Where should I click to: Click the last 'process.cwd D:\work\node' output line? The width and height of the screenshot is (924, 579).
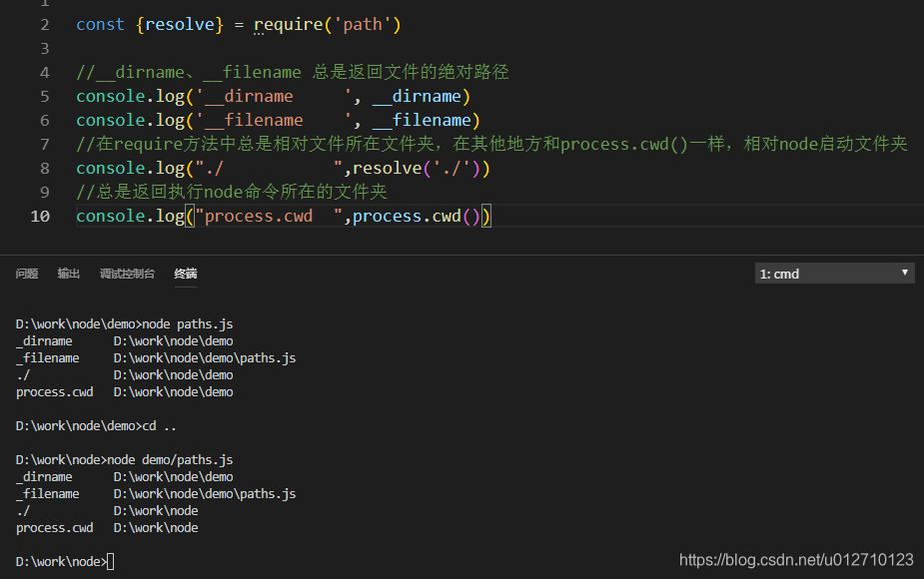click(x=107, y=528)
